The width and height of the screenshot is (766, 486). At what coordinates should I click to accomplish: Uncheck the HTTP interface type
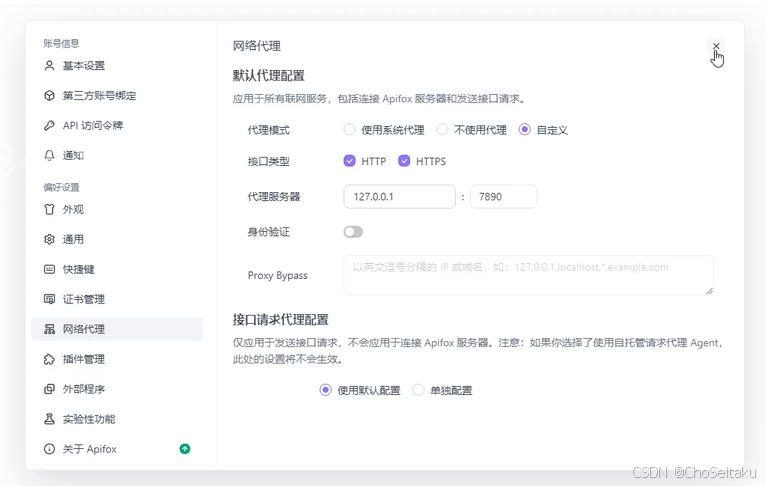[x=349, y=161]
